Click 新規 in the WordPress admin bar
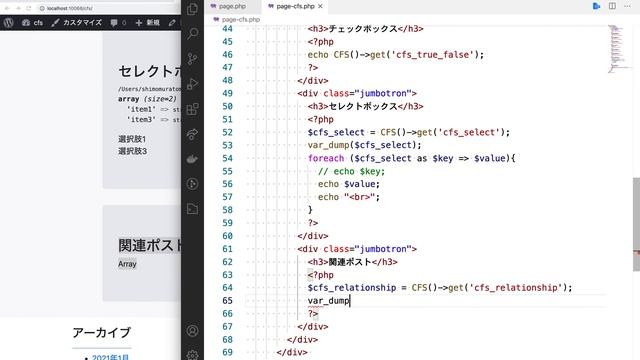This screenshot has width=640, height=360. tap(147, 23)
